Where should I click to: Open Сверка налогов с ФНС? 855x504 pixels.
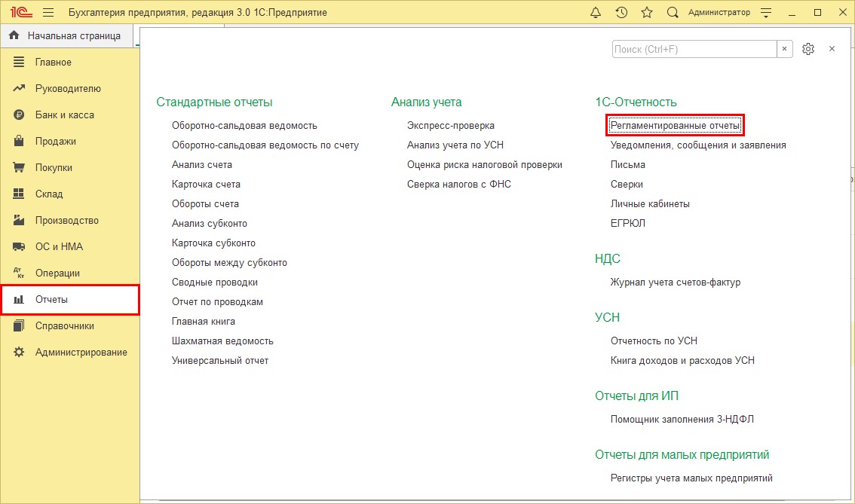[x=459, y=184]
